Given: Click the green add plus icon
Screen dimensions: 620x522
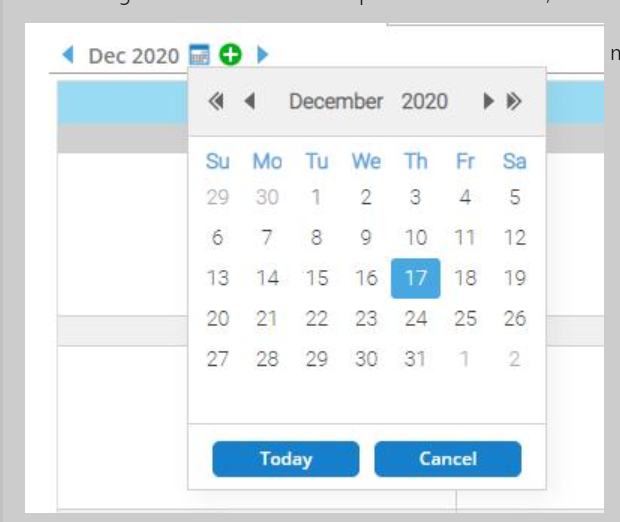Looking at the screenshot, I should coord(231,55).
